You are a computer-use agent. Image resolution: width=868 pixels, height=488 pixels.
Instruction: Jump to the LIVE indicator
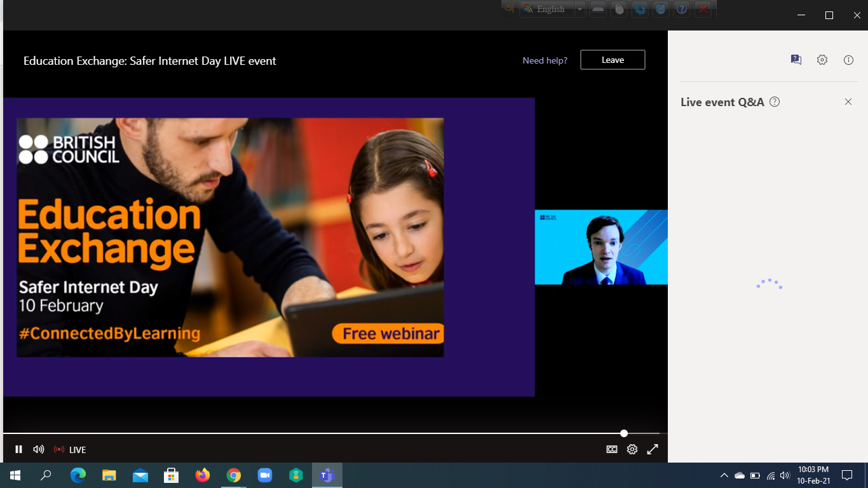pyautogui.click(x=70, y=449)
